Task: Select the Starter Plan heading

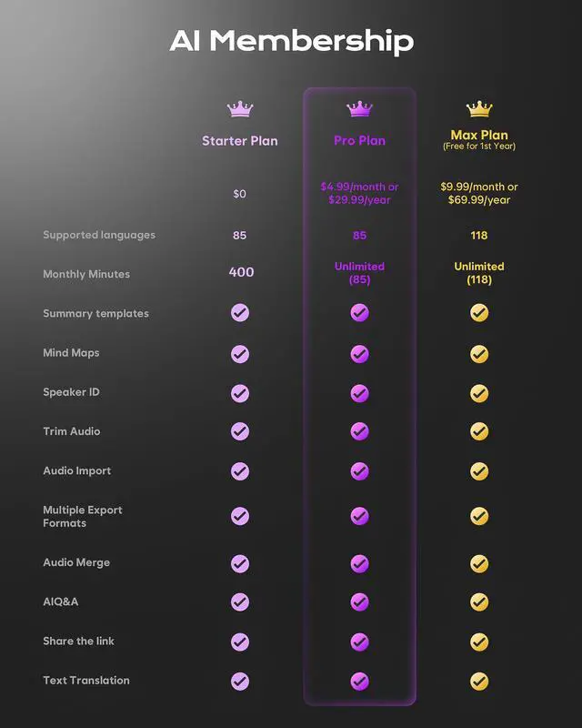Action: 240,141
